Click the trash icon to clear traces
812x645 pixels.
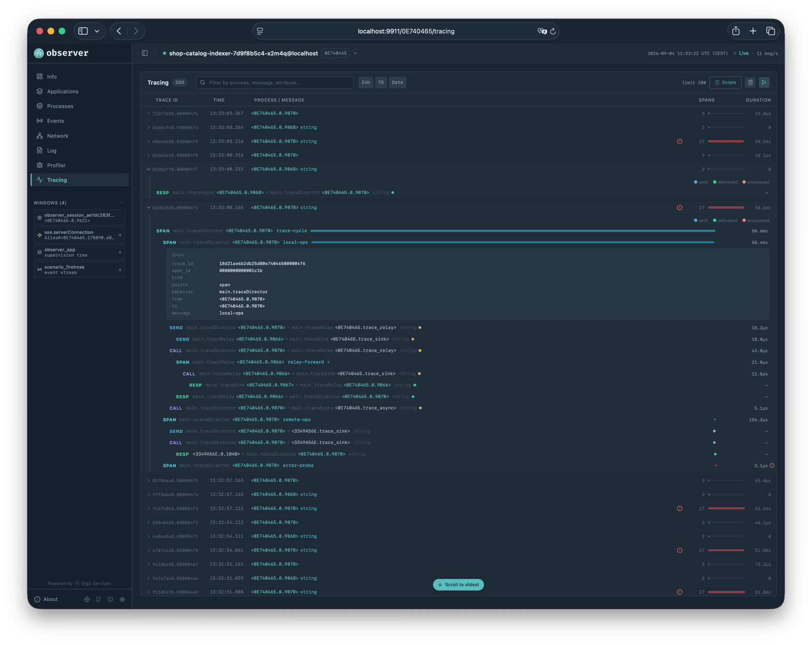[750, 83]
